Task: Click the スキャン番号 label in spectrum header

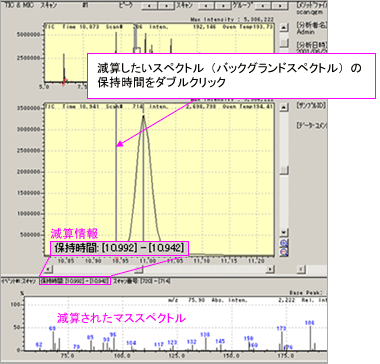Action: [125, 281]
